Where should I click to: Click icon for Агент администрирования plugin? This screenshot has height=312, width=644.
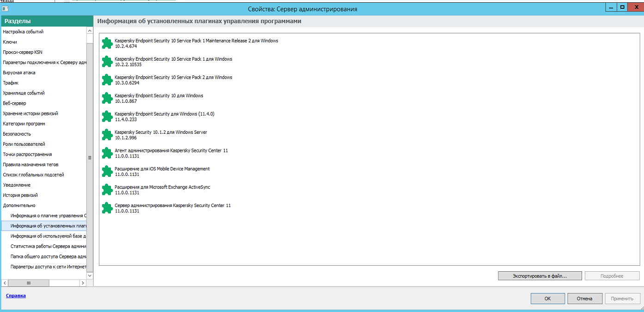coord(107,153)
